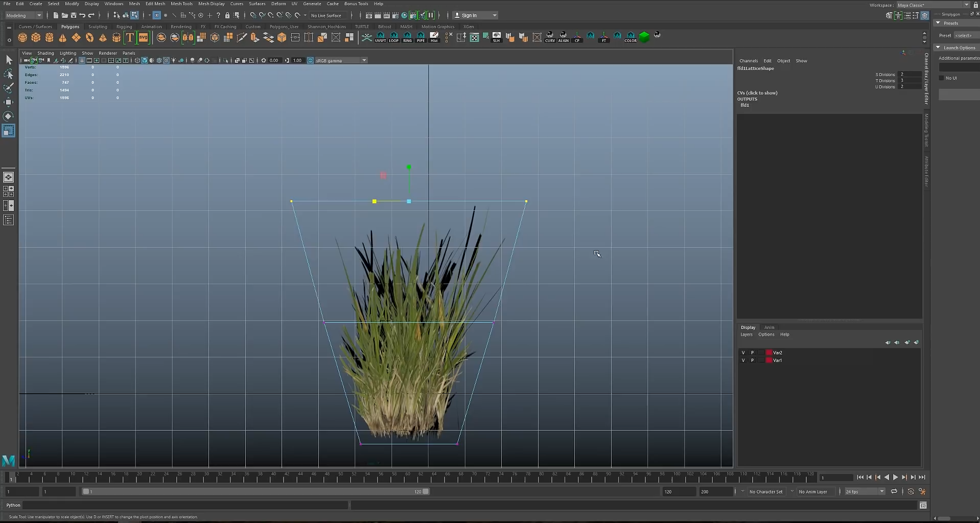The height and width of the screenshot is (523, 980).
Task: Click the SVG shelf icon
Action: 143,37
